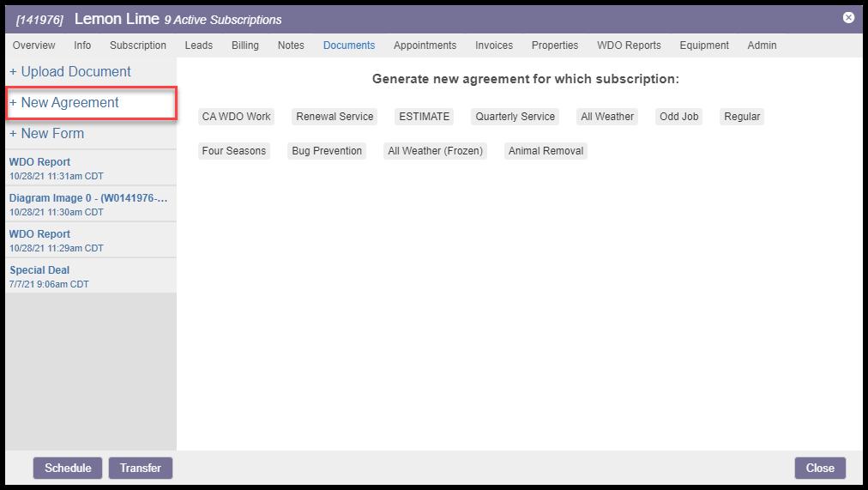Screen dimensions: 868x490
Task: Pick the ESTIMATE subscription
Action: [x=424, y=117]
